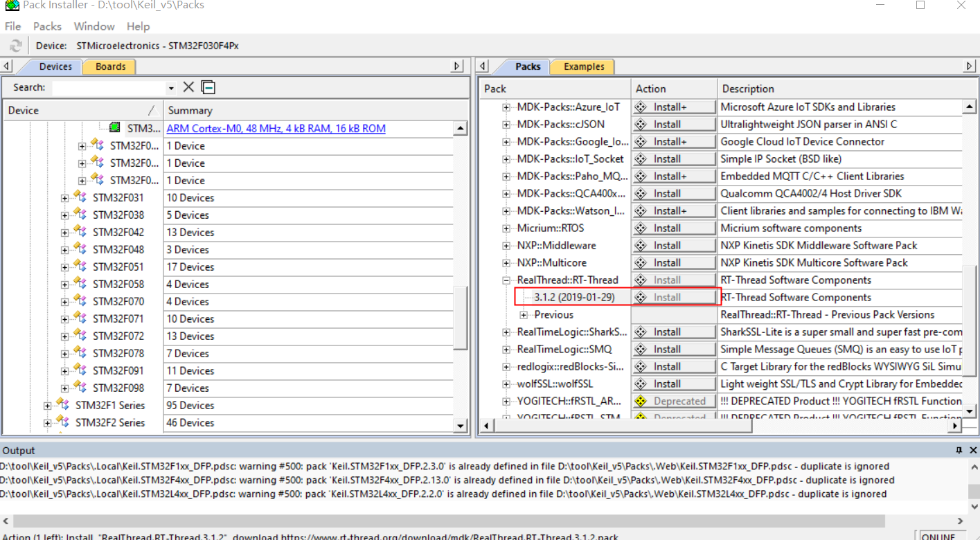This screenshot has height=540, width=980.
Task: Open the Packs menu
Action: [x=47, y=26]
